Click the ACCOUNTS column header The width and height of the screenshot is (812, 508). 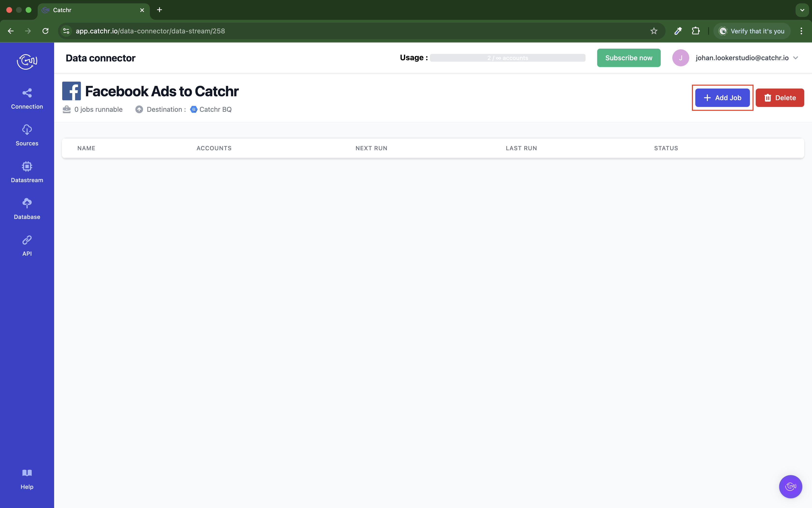click(214, 148)
